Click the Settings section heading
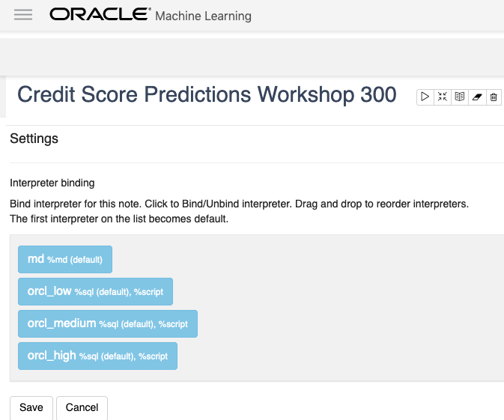 34,139
